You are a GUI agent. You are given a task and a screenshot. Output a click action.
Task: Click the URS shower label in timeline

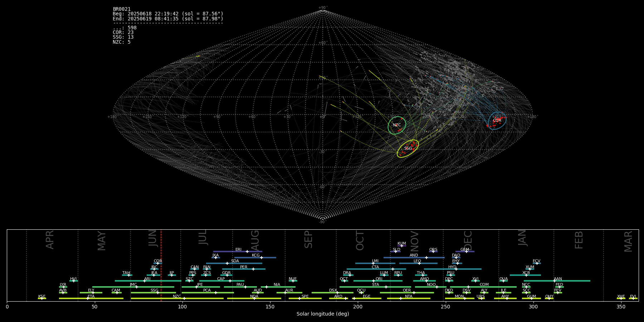tap(480, 297)
